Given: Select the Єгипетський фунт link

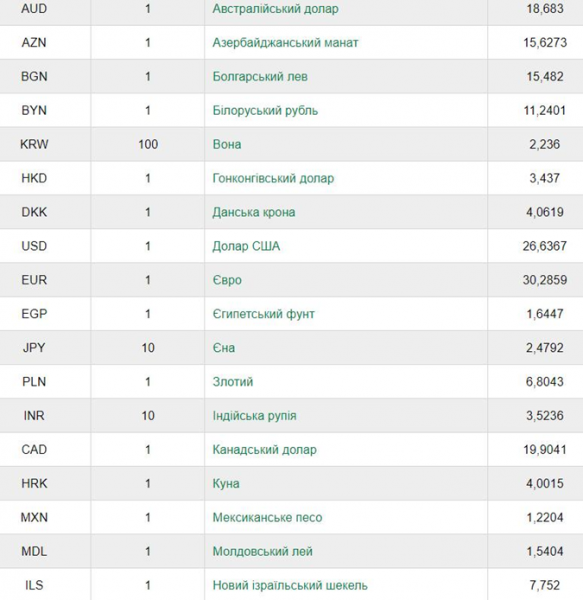Looking at the screenshot, I should [x=264, y=314].
